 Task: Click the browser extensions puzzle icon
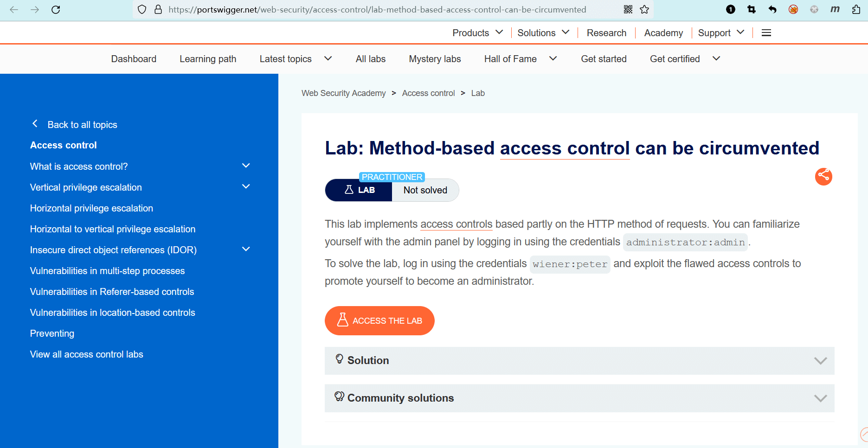click(856, 10)
